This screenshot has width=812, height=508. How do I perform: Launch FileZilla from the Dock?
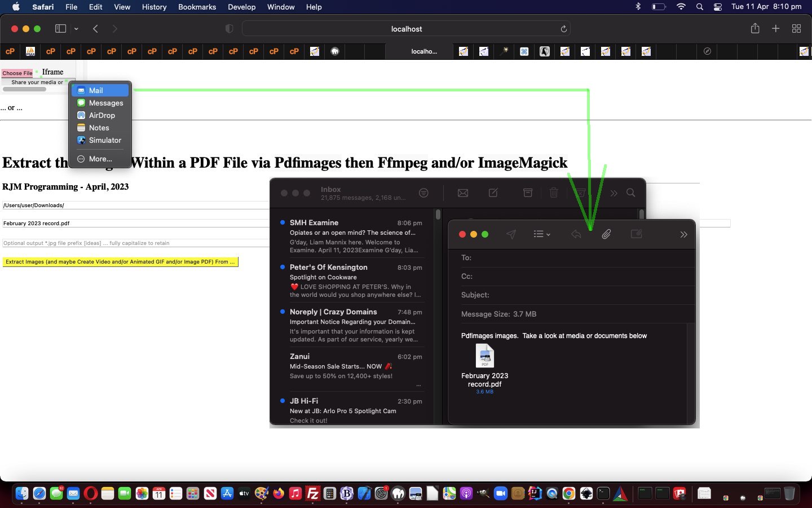point(312,494)
